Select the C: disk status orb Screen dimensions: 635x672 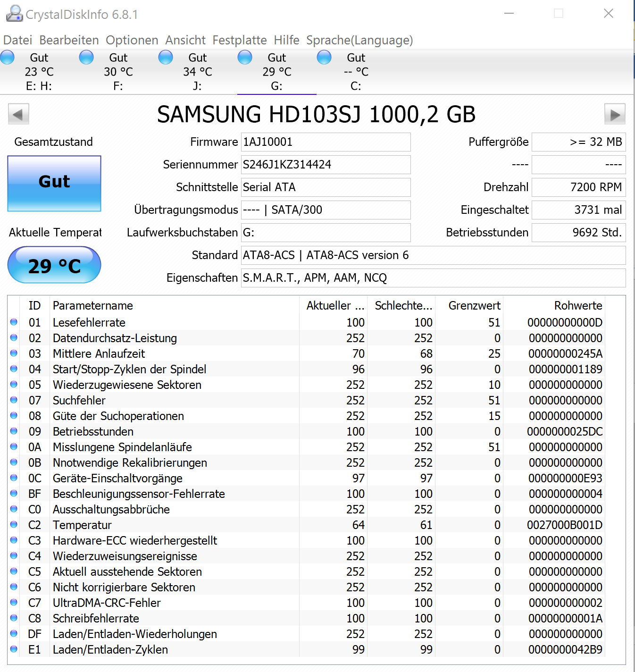[x=324, y=58]
